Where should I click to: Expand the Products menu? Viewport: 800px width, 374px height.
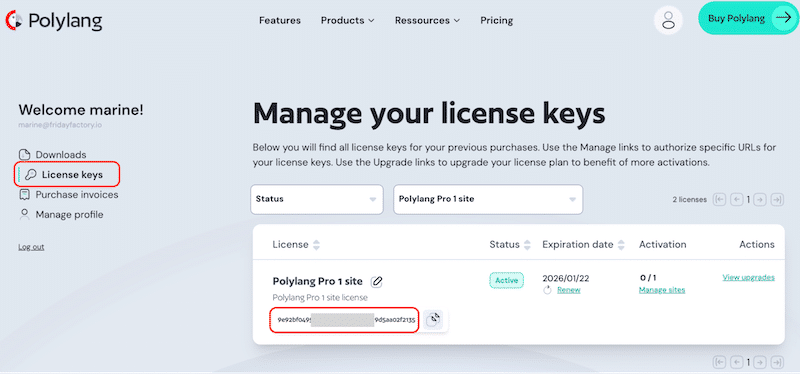tap(347, 20)
